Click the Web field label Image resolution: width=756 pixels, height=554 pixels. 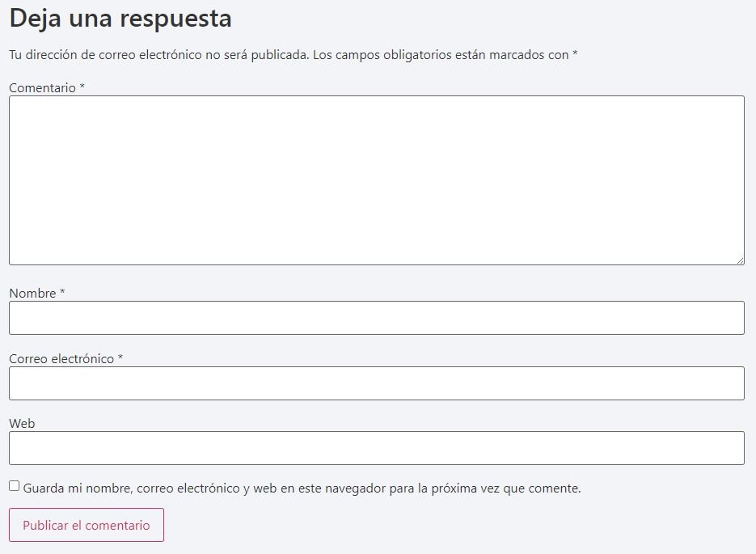tap(22, 423)
